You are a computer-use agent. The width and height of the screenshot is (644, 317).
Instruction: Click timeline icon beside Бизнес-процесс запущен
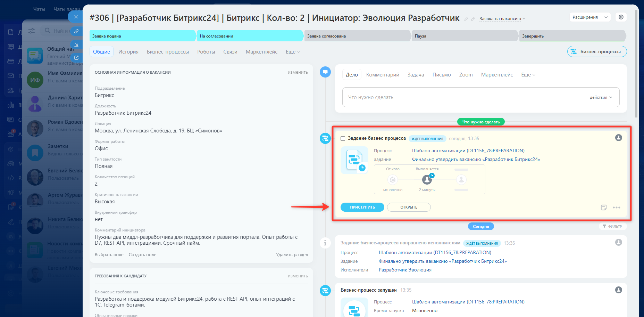pos(325,290)
